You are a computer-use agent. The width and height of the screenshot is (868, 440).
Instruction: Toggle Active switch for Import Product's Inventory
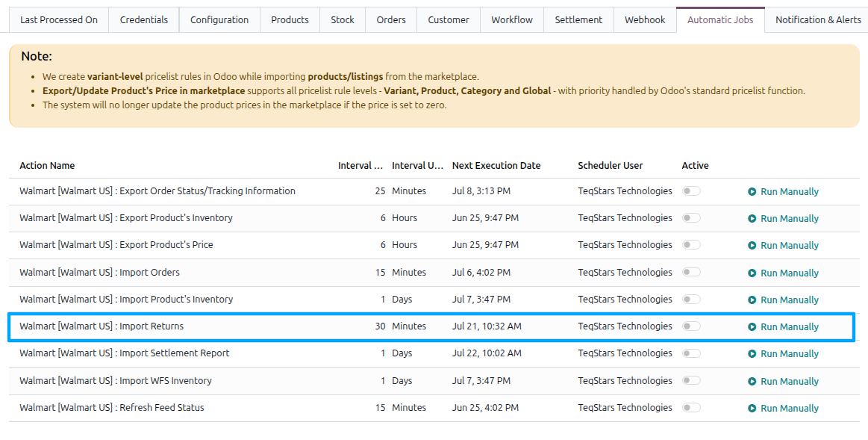(691, 300)
